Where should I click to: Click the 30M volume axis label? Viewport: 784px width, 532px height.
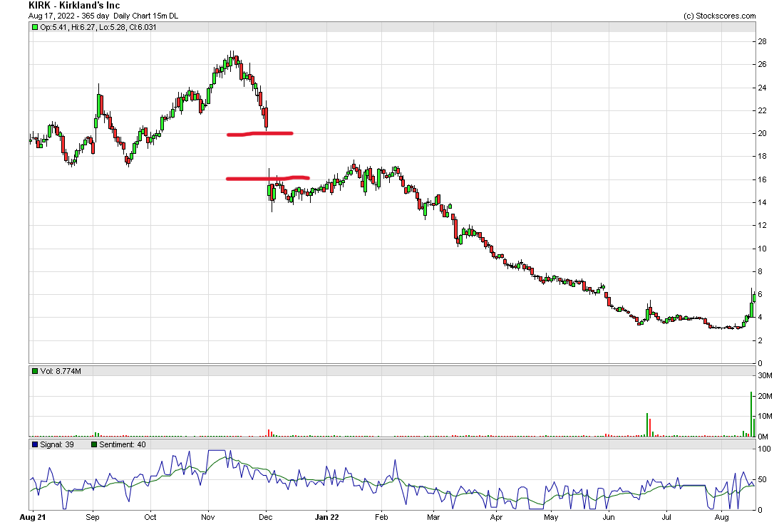765,375
